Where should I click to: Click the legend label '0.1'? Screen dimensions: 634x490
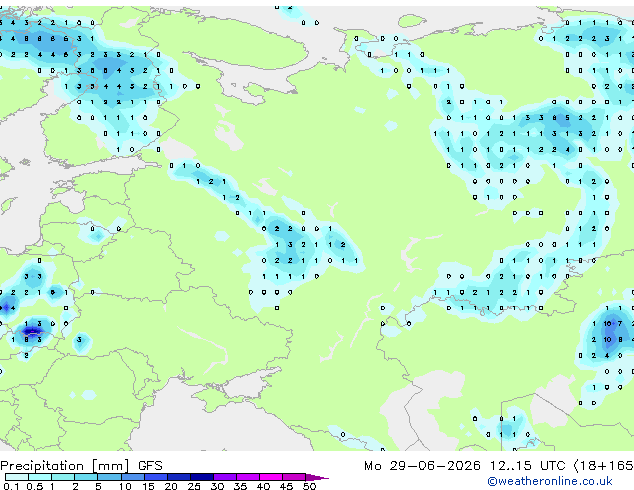(11, 486)
